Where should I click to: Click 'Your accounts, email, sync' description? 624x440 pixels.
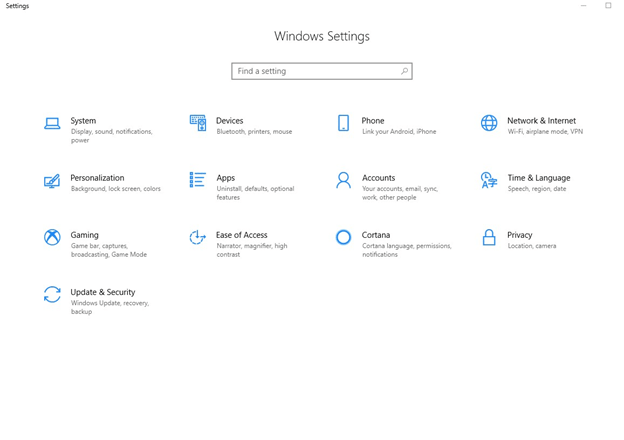pos(400,193)
